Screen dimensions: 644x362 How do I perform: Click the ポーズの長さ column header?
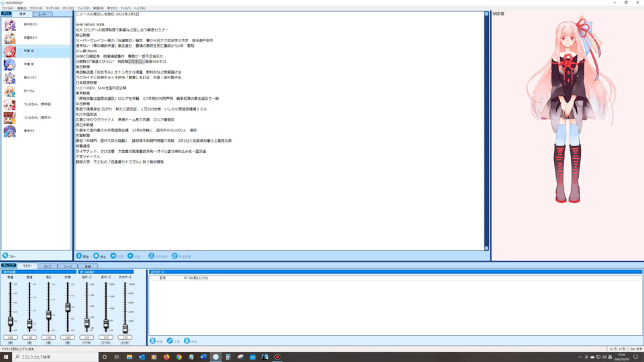tap(196, 278)
